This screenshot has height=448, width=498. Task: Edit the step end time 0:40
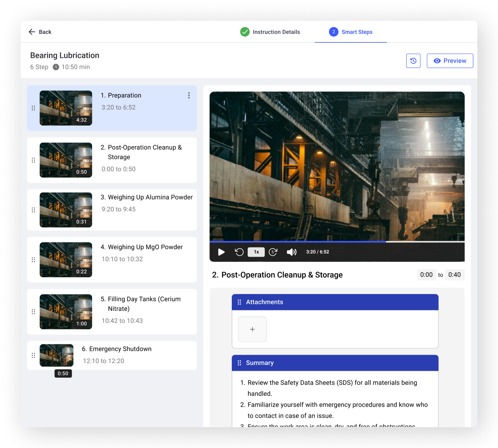click(455, 275)
